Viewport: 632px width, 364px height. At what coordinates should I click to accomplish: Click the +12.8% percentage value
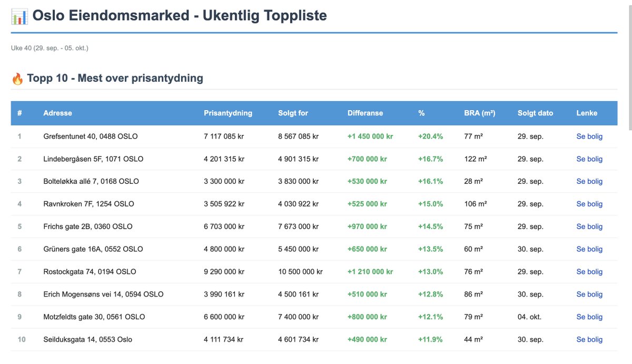(430, 294)
